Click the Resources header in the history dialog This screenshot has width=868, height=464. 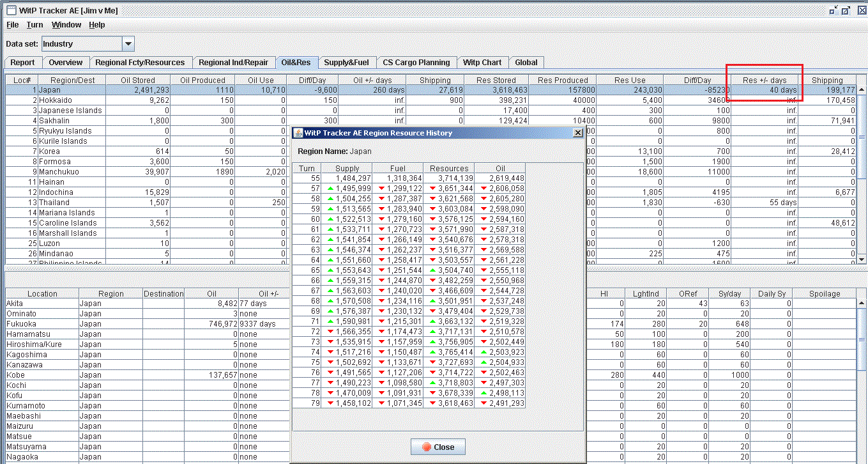click(449, 168)
